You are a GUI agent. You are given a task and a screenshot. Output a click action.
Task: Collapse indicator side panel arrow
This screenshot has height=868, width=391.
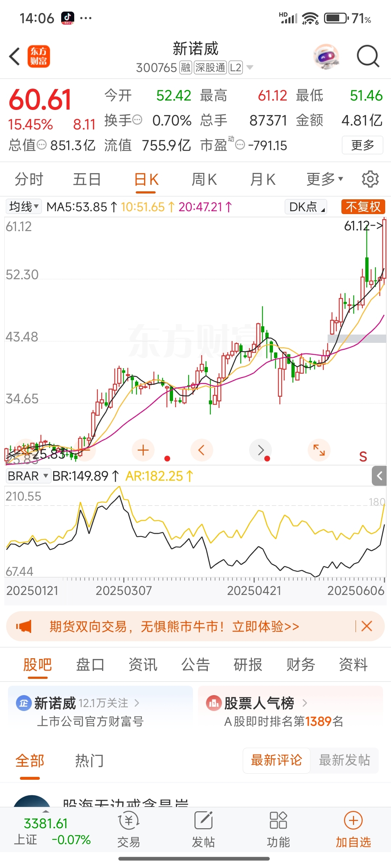click(379, 476)
